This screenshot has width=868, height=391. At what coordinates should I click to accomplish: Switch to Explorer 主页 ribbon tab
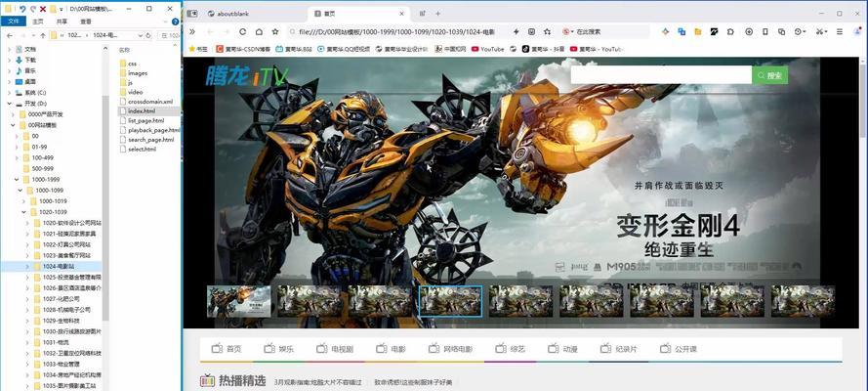point(38,22)
